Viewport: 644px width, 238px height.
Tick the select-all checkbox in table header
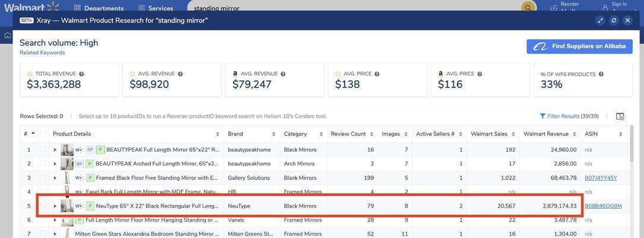(43, 134)
